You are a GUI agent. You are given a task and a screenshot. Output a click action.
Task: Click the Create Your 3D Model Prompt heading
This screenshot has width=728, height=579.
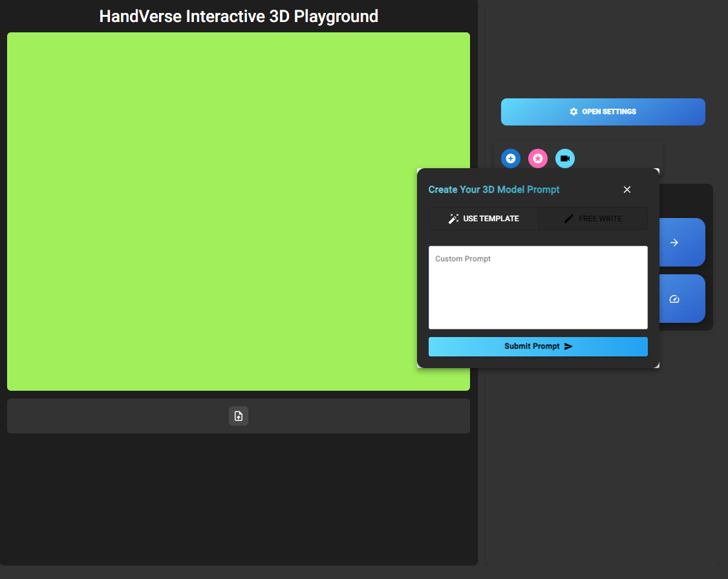coord(493,190)
